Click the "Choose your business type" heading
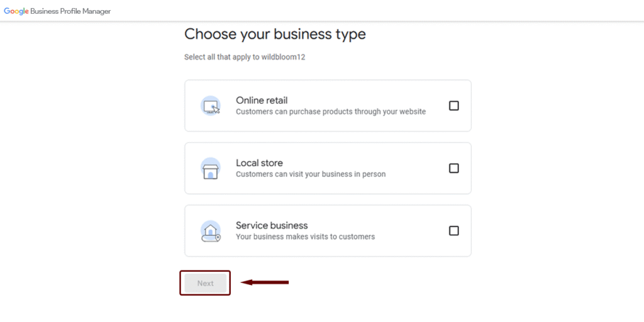 pos(275,34)
